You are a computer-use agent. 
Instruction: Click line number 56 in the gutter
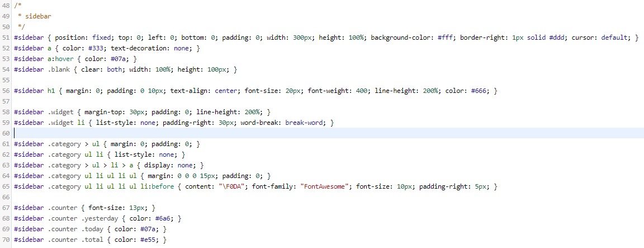point(6,91)
